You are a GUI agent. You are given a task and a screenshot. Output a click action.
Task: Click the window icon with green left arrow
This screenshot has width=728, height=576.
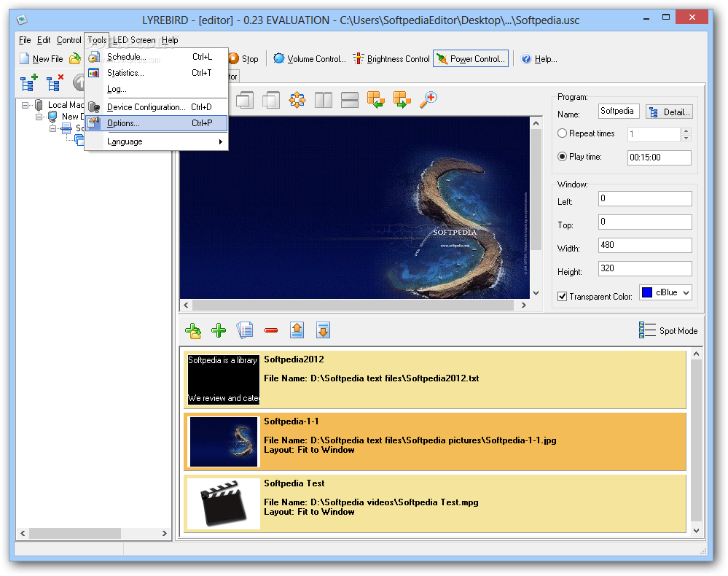coord(375,99)
